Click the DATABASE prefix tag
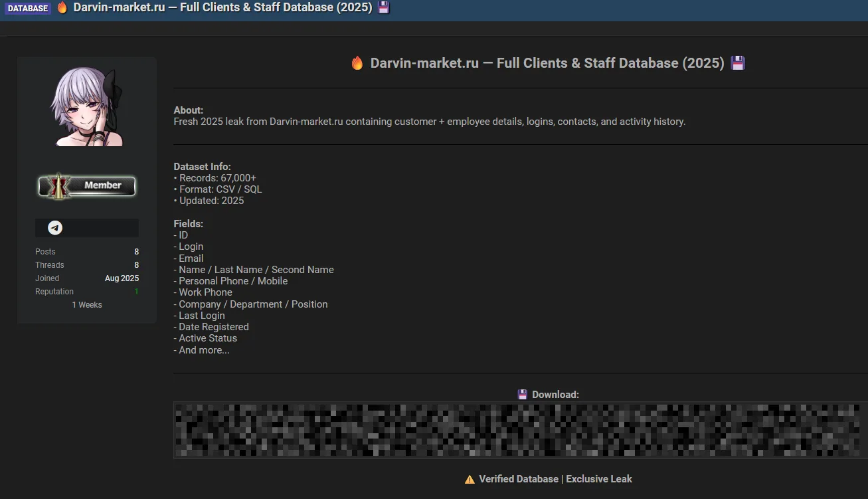 (x=29, y=9)
